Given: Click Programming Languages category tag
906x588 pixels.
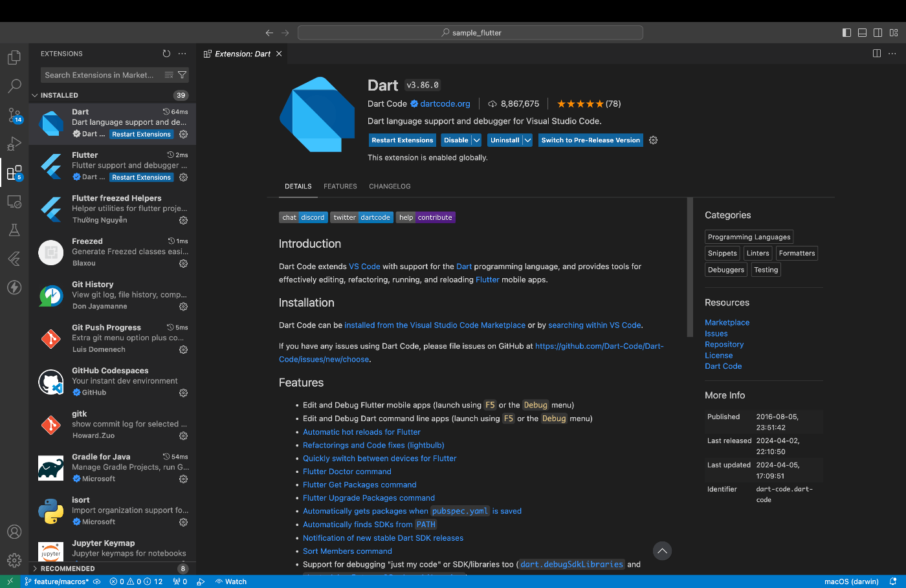Looking at the screenshot, I should (749, 237).
